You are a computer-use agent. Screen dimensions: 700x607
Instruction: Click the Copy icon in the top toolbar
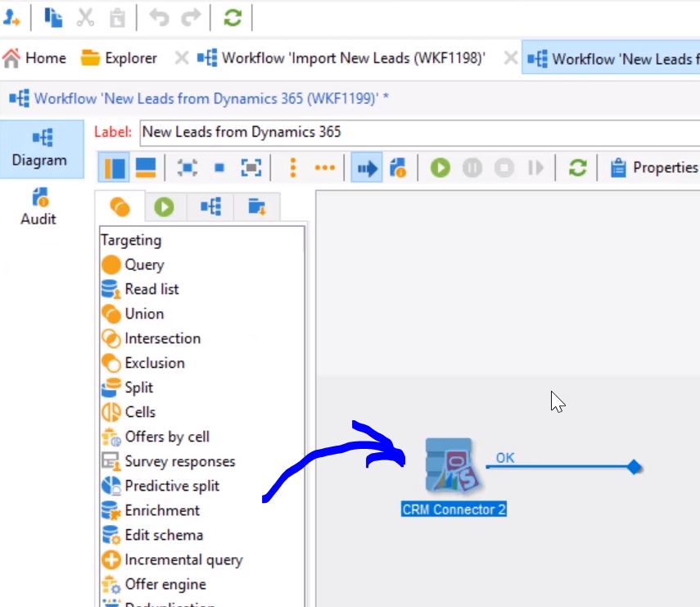pos(53,17)
